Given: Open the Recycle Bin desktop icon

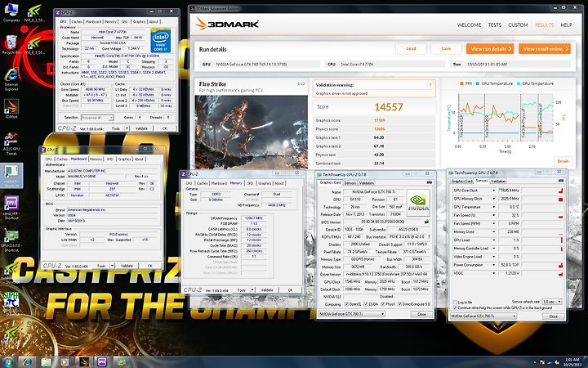Looking at the screenshot, I should click(x=11, y=45).
